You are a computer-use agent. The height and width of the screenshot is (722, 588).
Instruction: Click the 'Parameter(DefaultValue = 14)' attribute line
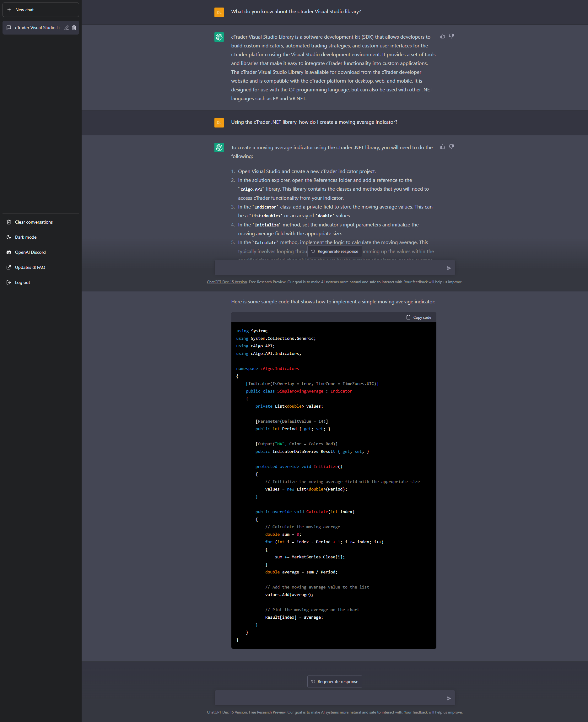pyautogui.click(x=292, y=421)
